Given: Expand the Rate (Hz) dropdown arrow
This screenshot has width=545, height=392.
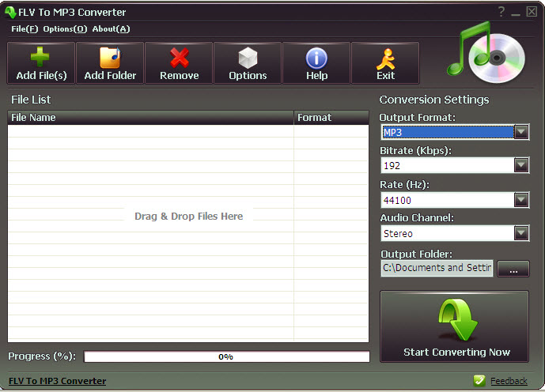Looking at the screenshot, I should (x=521, y=200).
